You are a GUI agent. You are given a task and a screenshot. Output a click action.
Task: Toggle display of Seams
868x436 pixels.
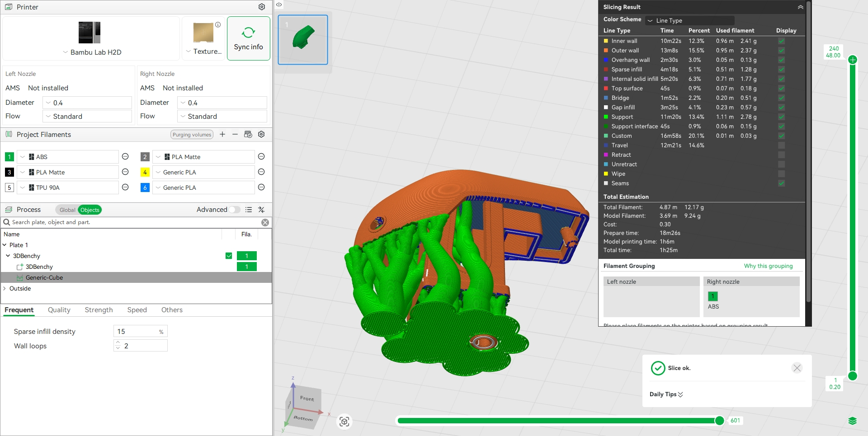pos(781,183)
